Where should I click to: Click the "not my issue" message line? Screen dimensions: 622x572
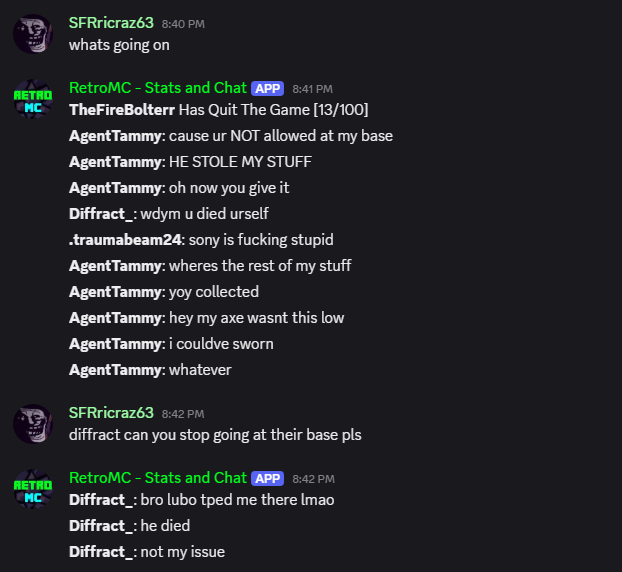(x=147, y=551)
